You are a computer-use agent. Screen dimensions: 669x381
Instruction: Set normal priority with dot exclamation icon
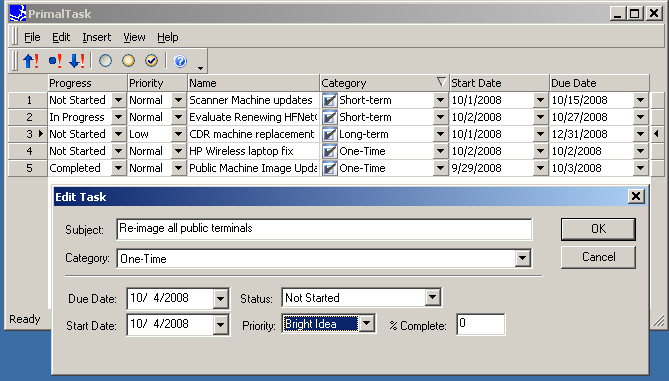click(x=55, y=61)
